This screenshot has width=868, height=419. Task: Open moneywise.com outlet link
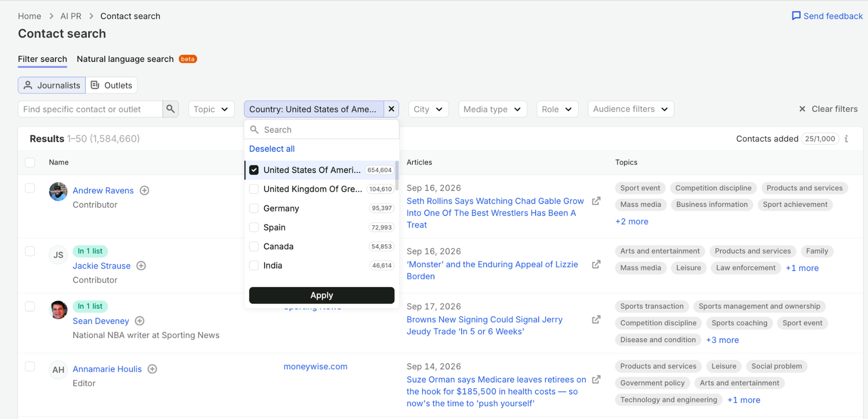pyautogui.click(x=315, y=366)
